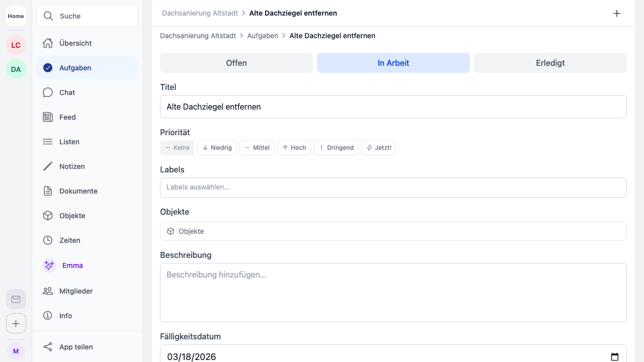Open the mail inbox icon
Image resolution: width=644 pixels, height=362 pixels.
pos(16,299)
